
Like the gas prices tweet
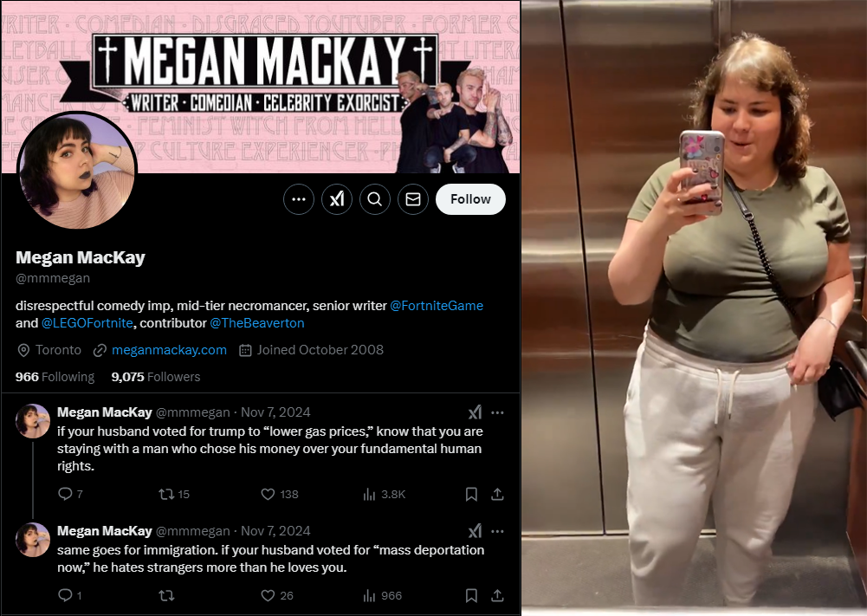[x=269, y=495]
